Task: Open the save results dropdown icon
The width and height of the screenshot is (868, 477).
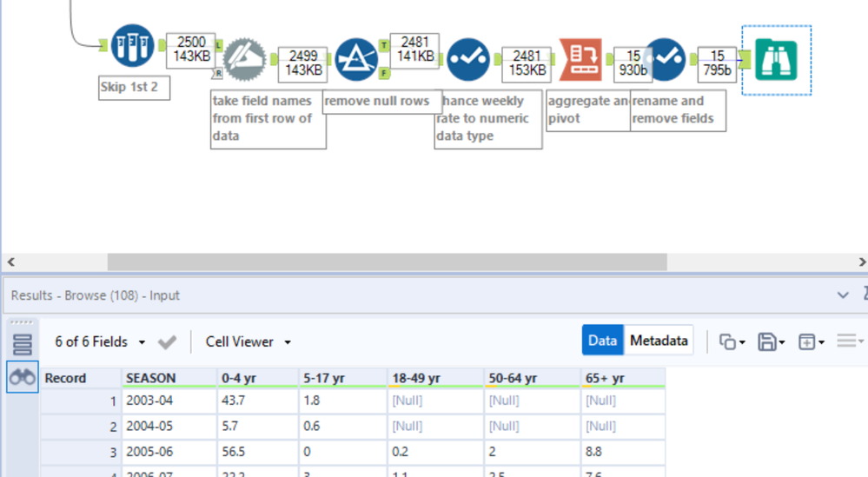Action: 772,342
